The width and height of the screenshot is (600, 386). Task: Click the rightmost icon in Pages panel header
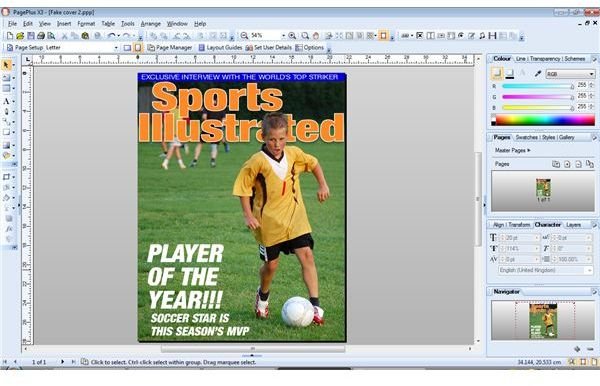coord(590,164)
